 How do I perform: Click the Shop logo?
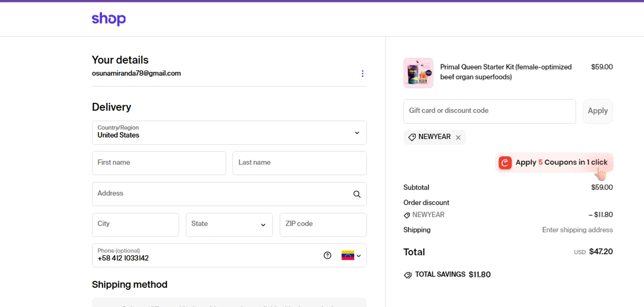point(109,19)
